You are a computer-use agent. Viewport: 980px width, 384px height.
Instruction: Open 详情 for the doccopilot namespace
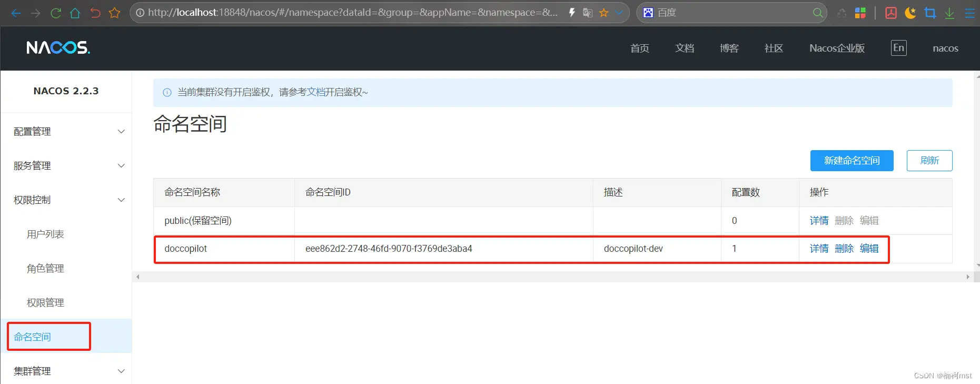pos(819,249)
